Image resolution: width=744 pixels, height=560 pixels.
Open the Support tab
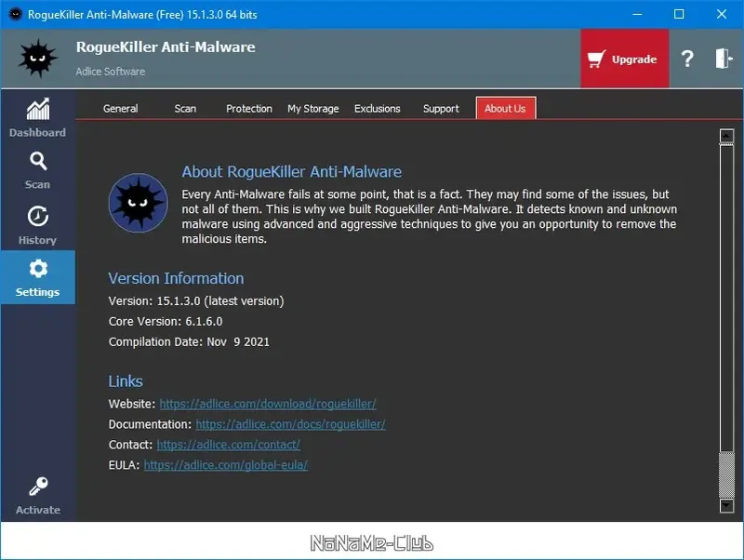[441, 109]
